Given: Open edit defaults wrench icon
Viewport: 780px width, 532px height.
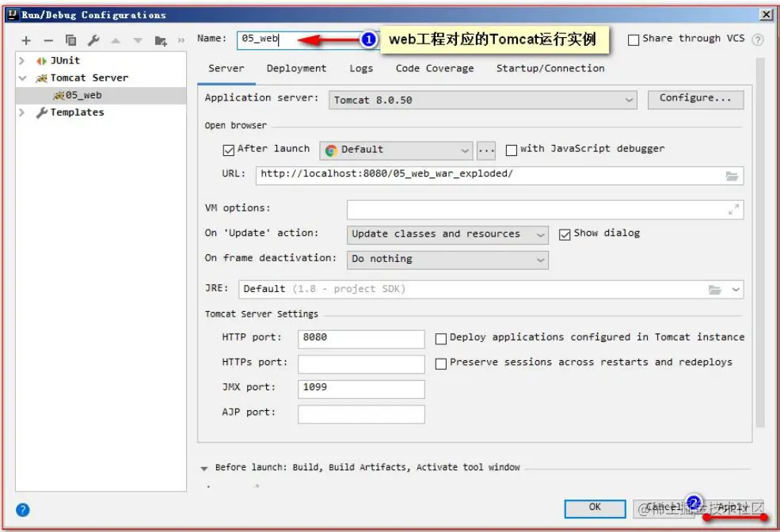Looking at the screenshot, I should pos(93,40).
